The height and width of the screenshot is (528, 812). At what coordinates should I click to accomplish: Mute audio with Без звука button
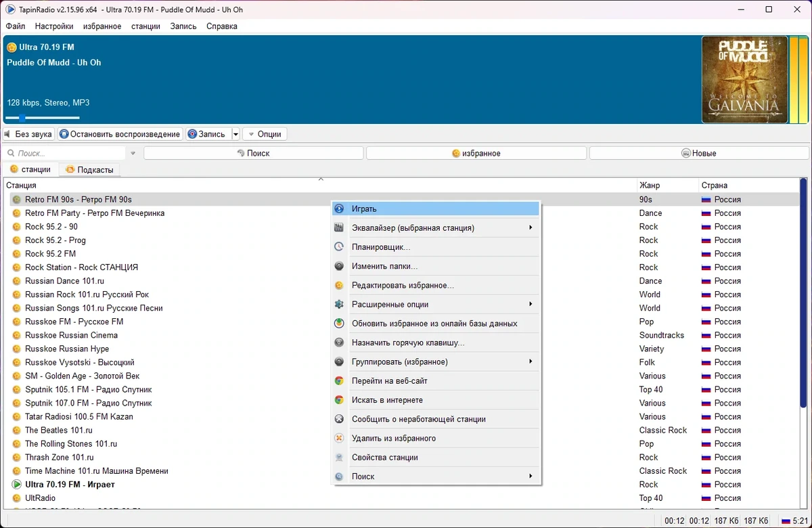click(x=28, y=134)
